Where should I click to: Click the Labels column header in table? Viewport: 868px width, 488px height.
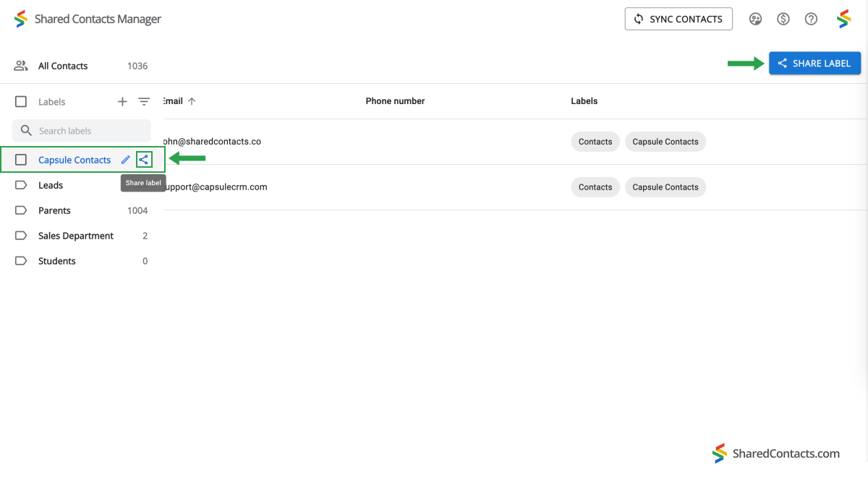click(x=584, y=101)
